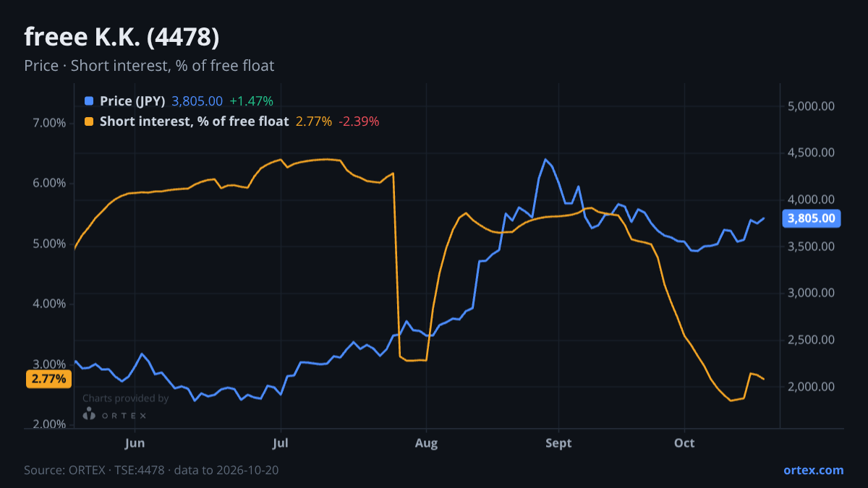868x488 pixels.
Task: Click the Aug x-axis label
Action: 427,442
